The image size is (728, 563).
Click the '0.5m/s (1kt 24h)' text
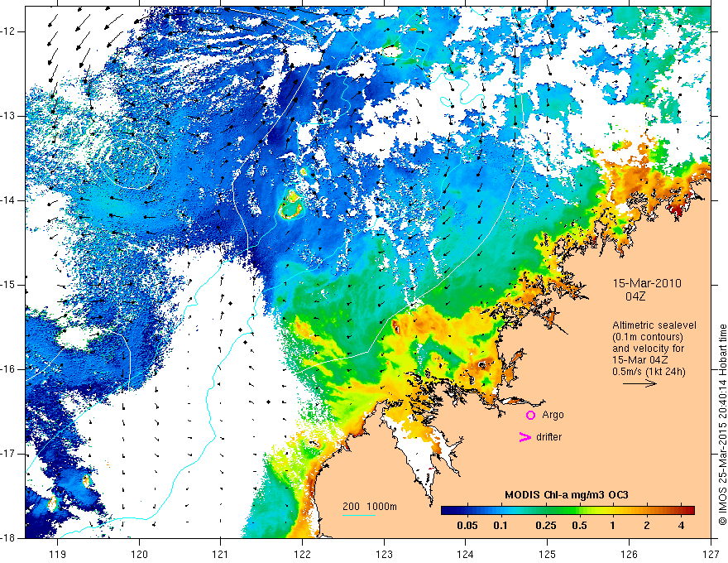pos(649,371)
